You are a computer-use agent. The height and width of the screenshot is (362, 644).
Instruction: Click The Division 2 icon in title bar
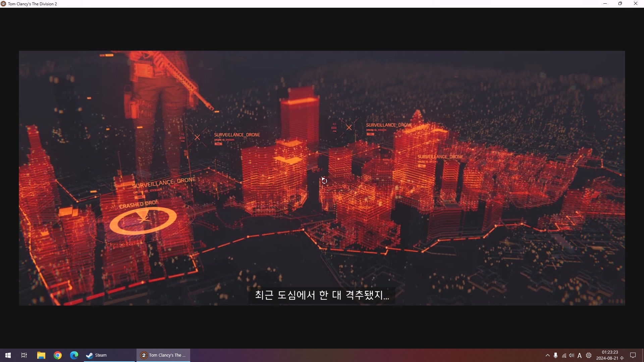click(x=3, y=4)
